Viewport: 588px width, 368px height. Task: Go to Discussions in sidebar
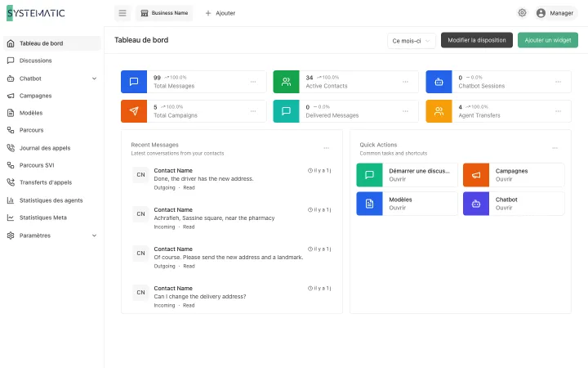pos(52,61)
